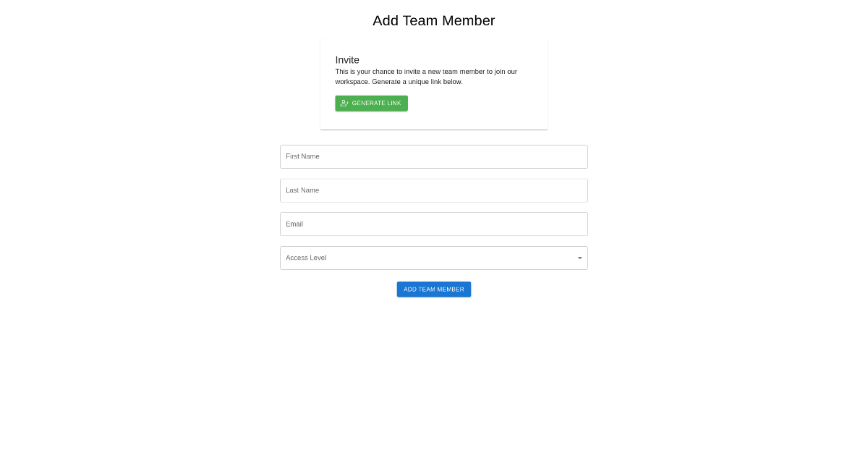The width and height of the screenshot is (868, 456).
Task: Click inside the First Name field
Action: point(434,156)
